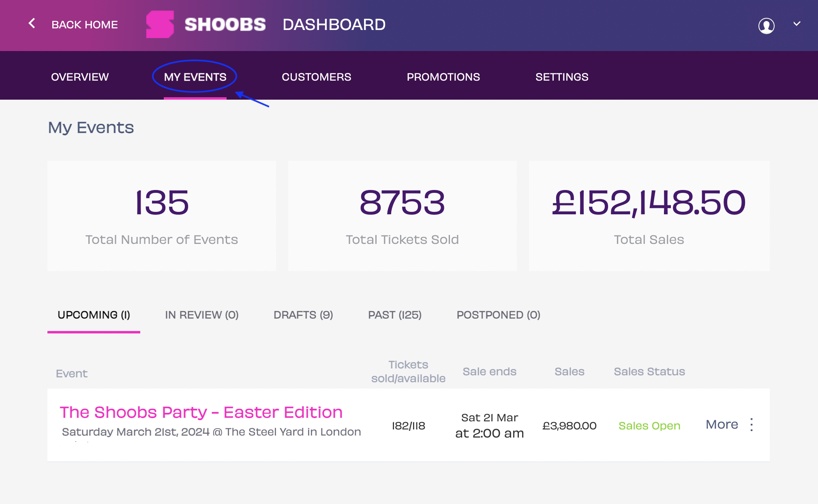
Task: Click the Tickets sold/available column header
Action: tap(408, 371)
